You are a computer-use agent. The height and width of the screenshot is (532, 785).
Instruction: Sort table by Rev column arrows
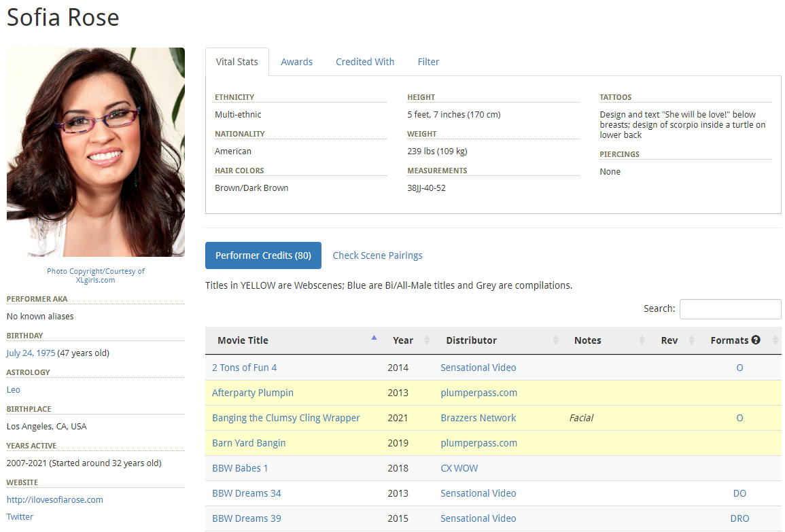click(x=691, y=340)
